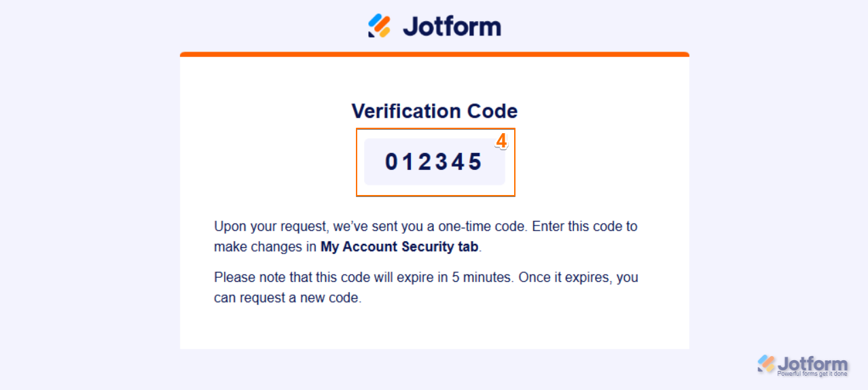The height and width of the screenshot is (390, 868).
Task: Select the Verification Code heading
Action: (x=435, y=111)
